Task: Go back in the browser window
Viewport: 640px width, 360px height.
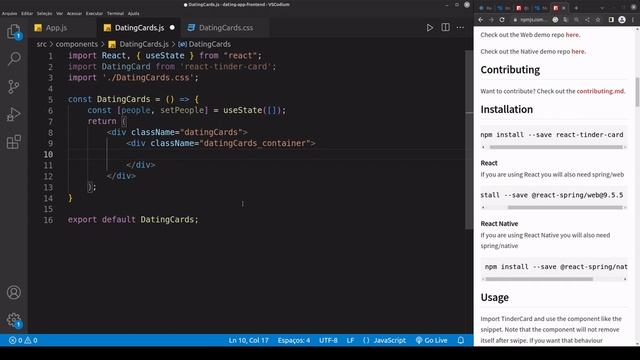Action: 480,20
